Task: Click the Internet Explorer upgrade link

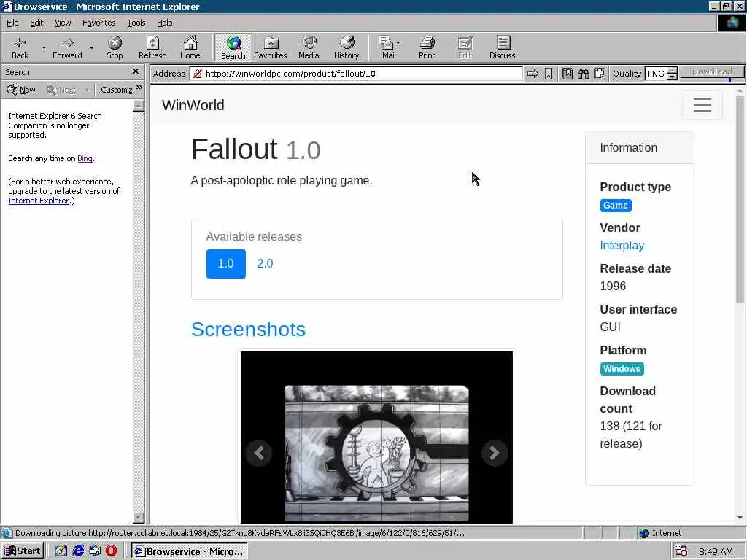Action: (39, 201)
